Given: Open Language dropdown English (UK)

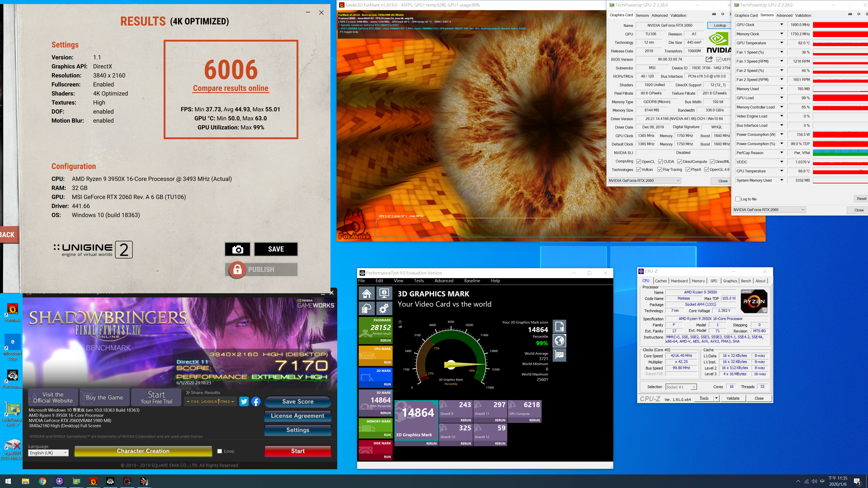Looking at the screenshot, I should click(49, 453).
